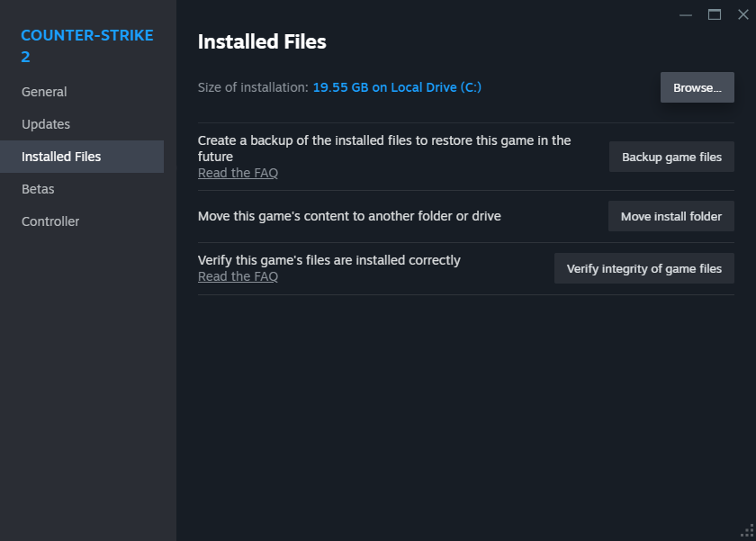Click the Installed Files page heading

(261, 41)
